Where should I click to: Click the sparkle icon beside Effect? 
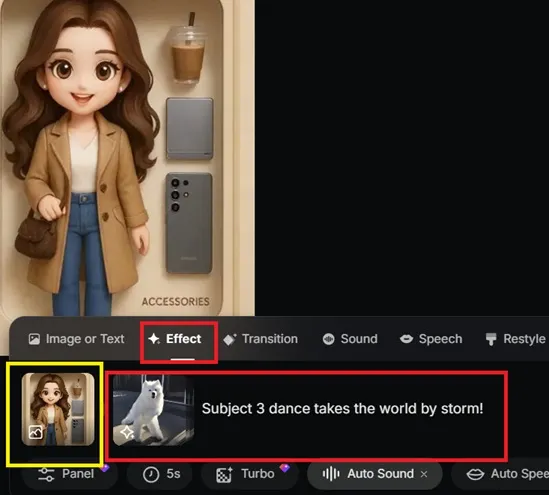(x=154, y=339)
